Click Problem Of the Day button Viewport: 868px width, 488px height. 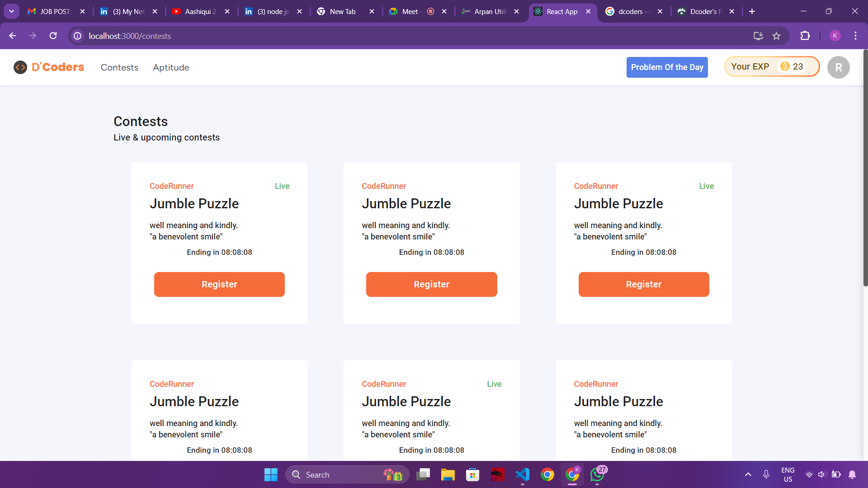(x=667, y=67)
